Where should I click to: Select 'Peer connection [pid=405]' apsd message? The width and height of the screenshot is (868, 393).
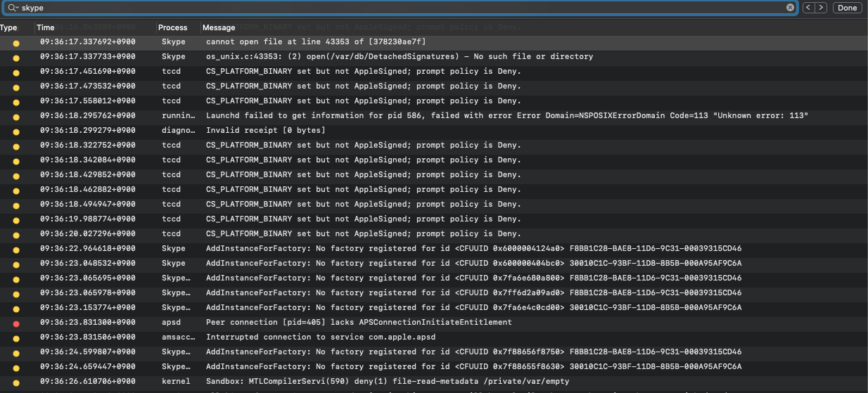click(x=359, y=322)
